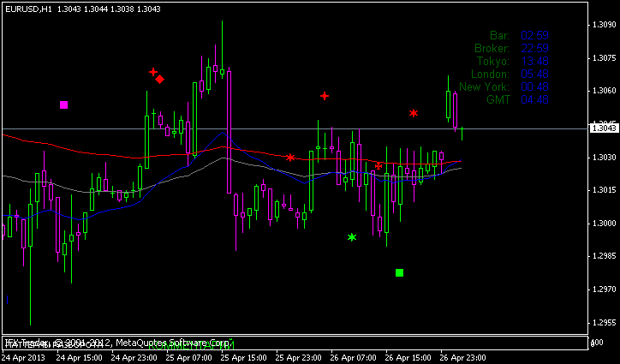Click the magenta square marker on chart
Image resolution: width=620 pixels, height=364 pixels.
[x=63, y=105]
